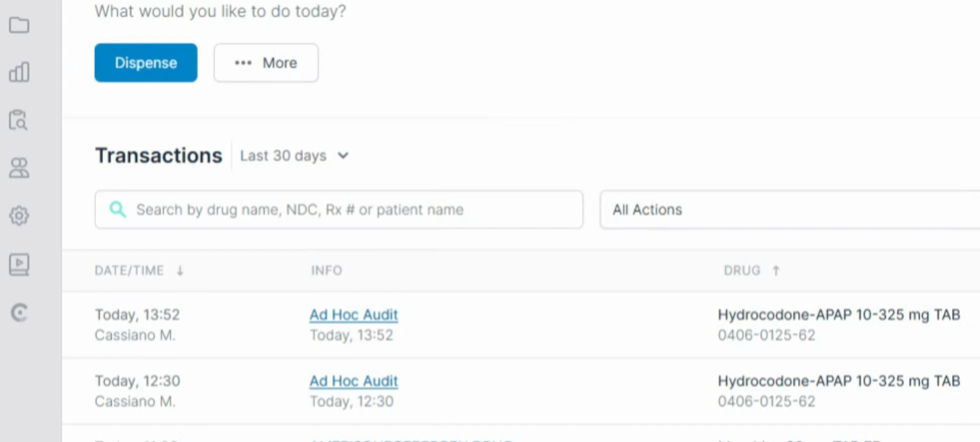The image size is (980, 442).
Task: Sort by the DRUG column header
Action: pos(742,271)
